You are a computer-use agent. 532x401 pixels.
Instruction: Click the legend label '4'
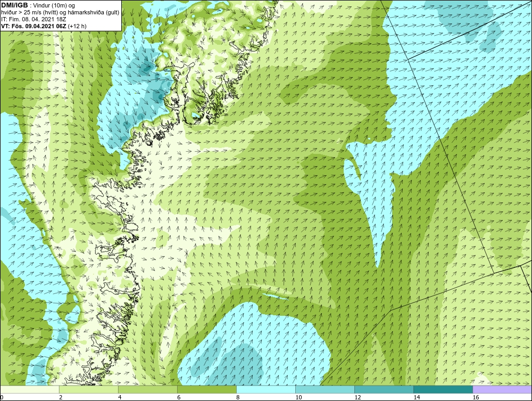[120, 397]
